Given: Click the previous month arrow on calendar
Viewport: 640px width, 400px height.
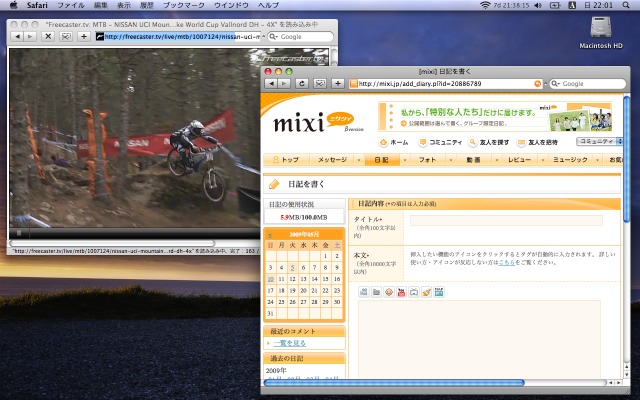Looking at the screenshot, I should [270, 235].
